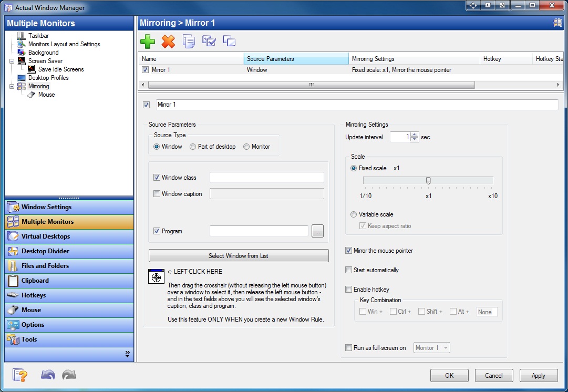Image resolution: width=568 pixels, height=392 pixels.
Task: Enable the Start automatically checkbox
Action: [x=348, y=270]
